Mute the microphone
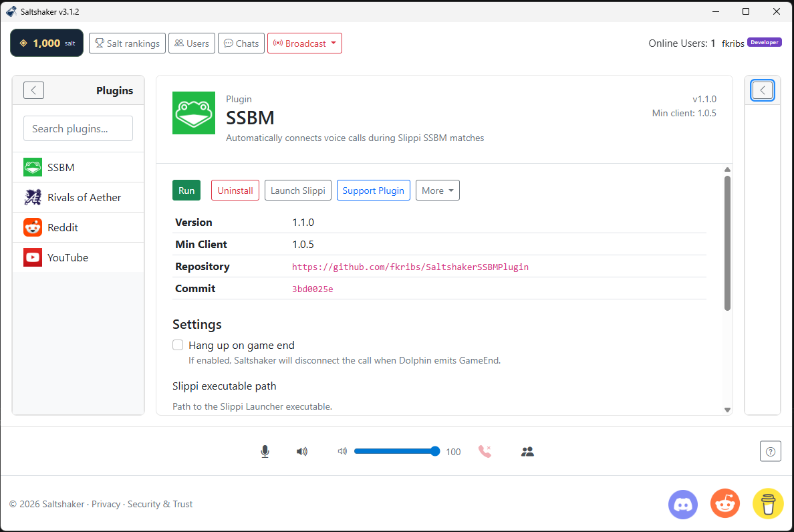 pyautogui.click(x=265, y=452)
